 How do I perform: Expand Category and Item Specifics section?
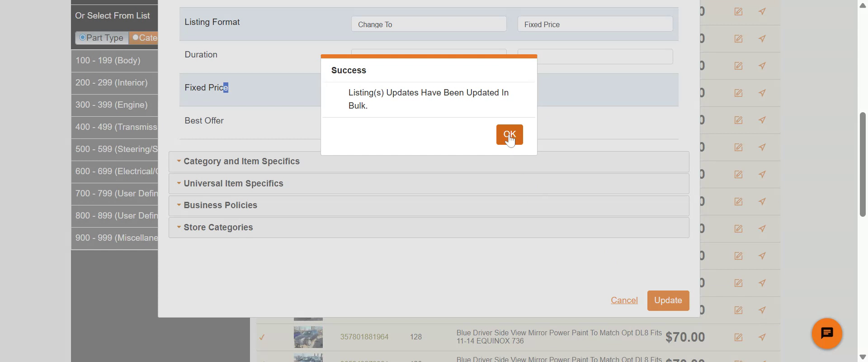429,162
